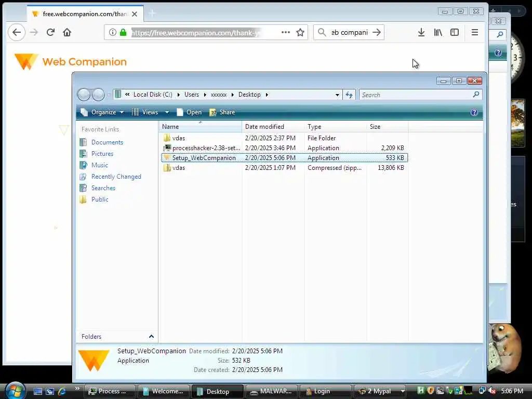Screen dimensions: 532x399
Task: Switch to MALWAR taskbar button
Action: point(271,391)
